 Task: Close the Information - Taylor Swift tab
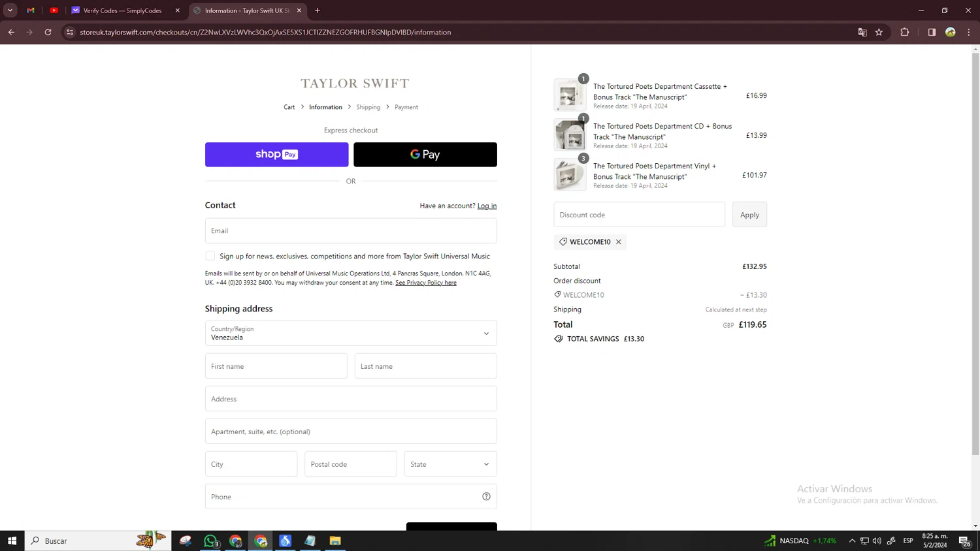[299, 10]
